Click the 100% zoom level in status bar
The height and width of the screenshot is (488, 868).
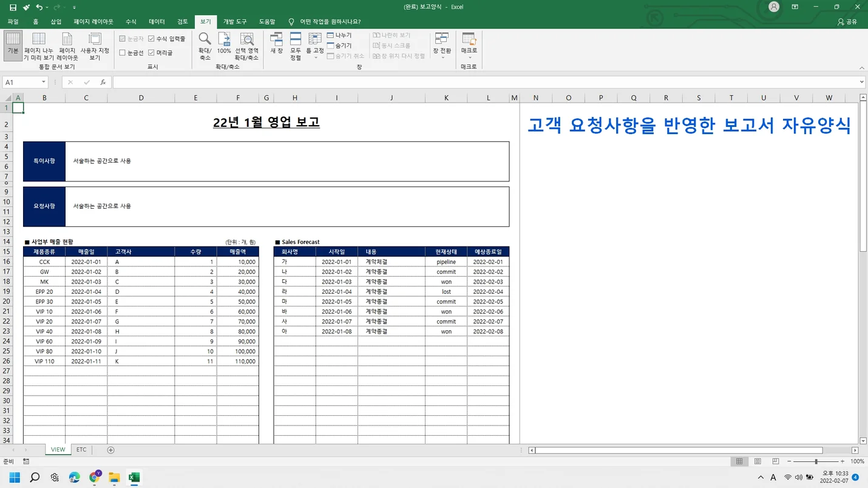(x=857, y=461)
